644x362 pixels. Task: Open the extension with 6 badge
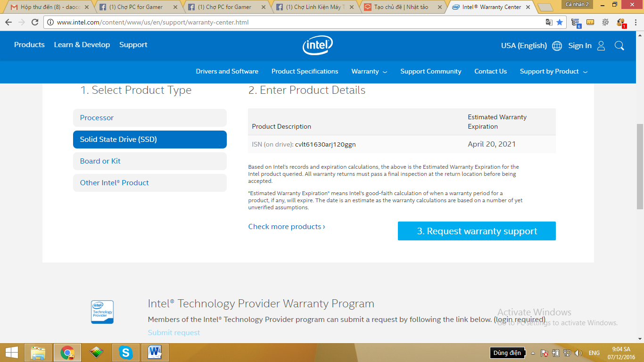[x=576, y=23]
